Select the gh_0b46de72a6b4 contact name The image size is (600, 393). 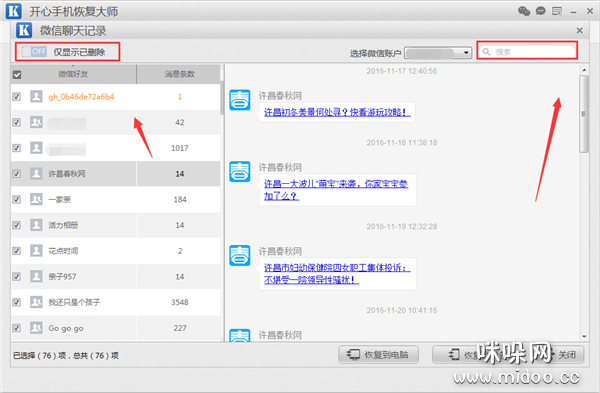pyautogui.click(x=81, y=97)
